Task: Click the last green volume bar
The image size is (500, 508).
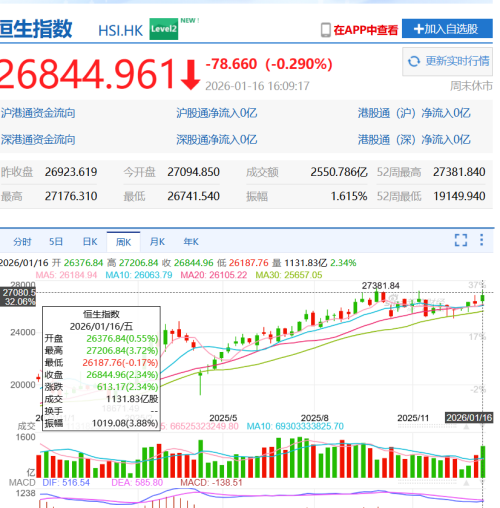Action: (483, 462)
